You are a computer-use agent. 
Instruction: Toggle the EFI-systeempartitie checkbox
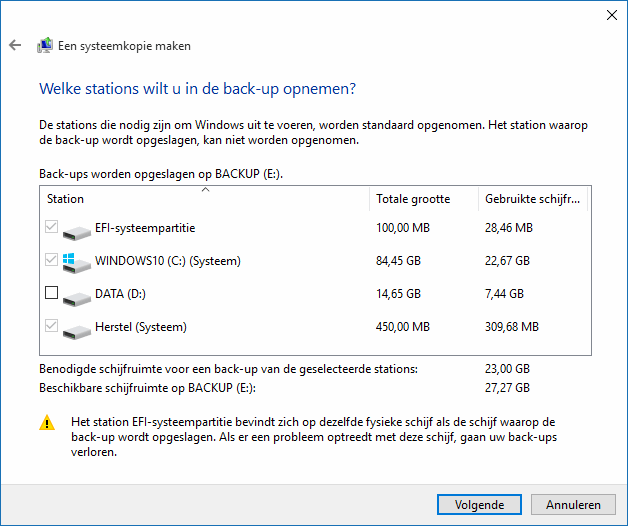[x=51, y=227]
